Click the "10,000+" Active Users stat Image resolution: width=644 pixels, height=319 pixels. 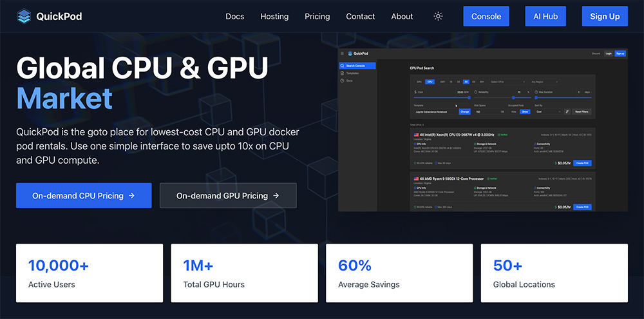(x=59, y=266)
